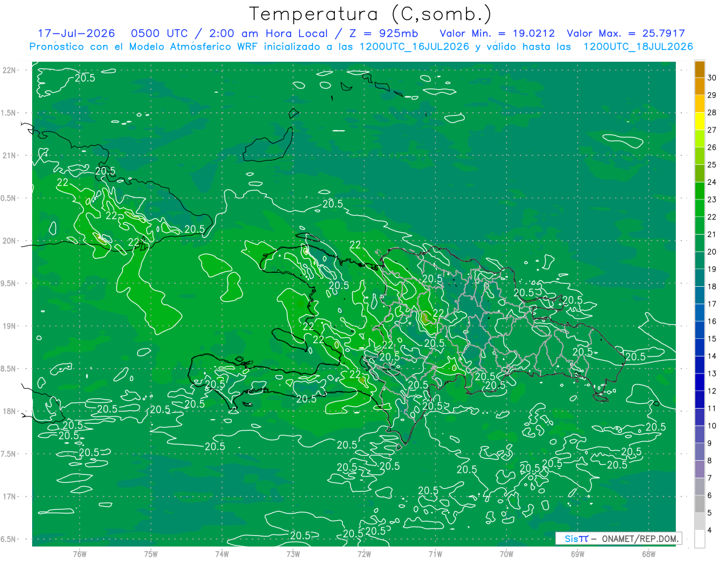This screenshot has height=562, width=728.
Task: Click the 1200UTC_16JUL2026 initialization time
Action: [414, 47]
